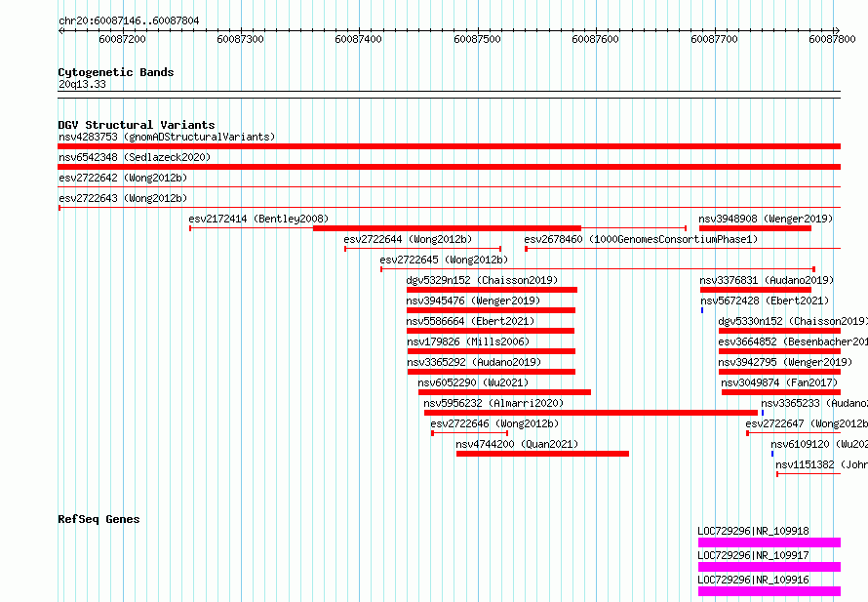Open the esv2722642 Wong2012b variant label

(x=123, y=178)
